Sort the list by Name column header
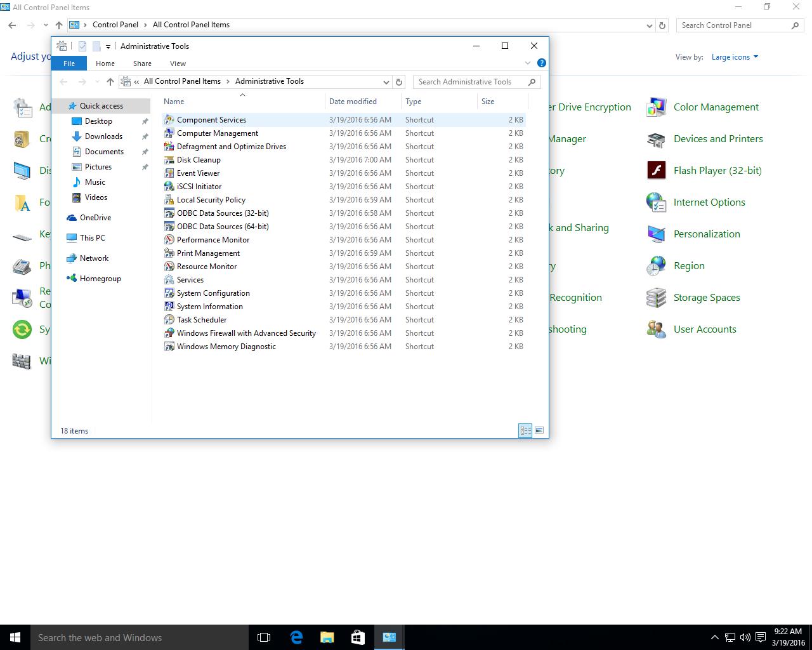 [x=242, y=102]
